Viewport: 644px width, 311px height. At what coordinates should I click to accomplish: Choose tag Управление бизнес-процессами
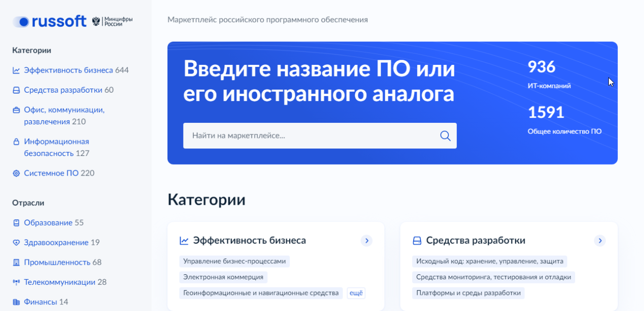coord(234,262)
